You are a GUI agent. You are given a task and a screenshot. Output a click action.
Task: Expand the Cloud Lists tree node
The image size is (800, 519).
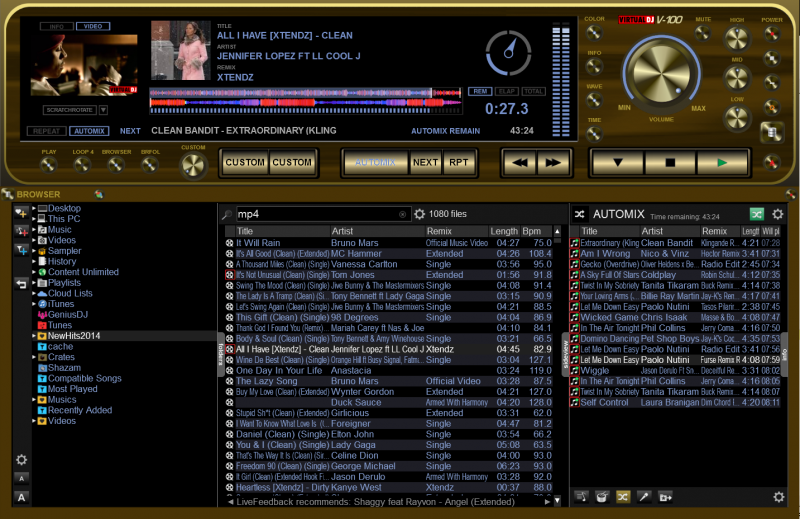34,293
